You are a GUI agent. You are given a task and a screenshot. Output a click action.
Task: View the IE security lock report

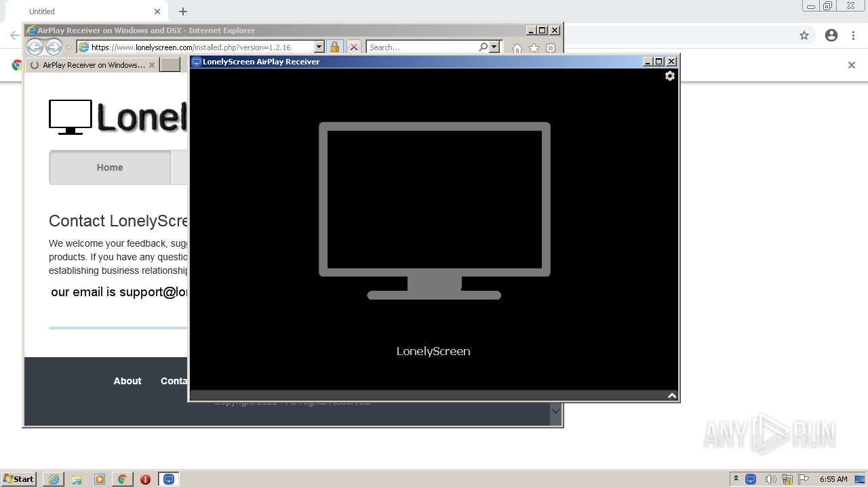click(334, 47)
